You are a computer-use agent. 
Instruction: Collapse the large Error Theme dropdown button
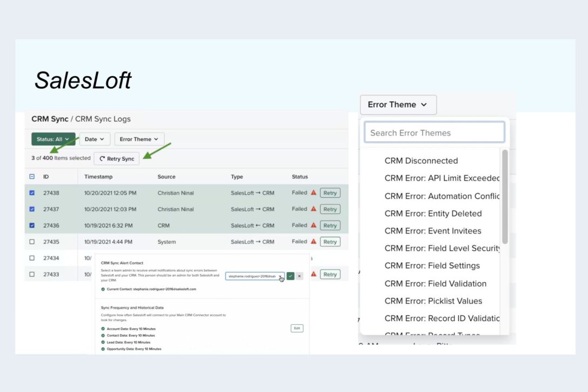pyautogui.click(x=398, y=105)
